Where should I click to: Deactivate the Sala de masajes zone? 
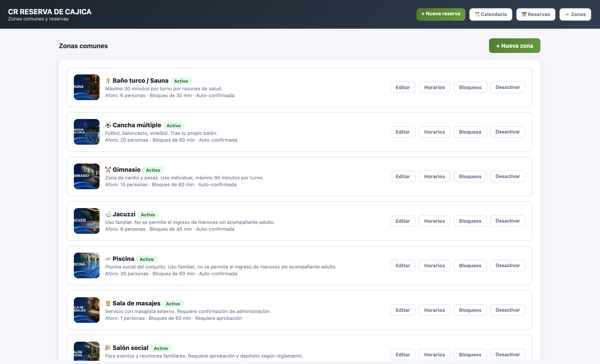pyautogui.click(x=508, y=310)
